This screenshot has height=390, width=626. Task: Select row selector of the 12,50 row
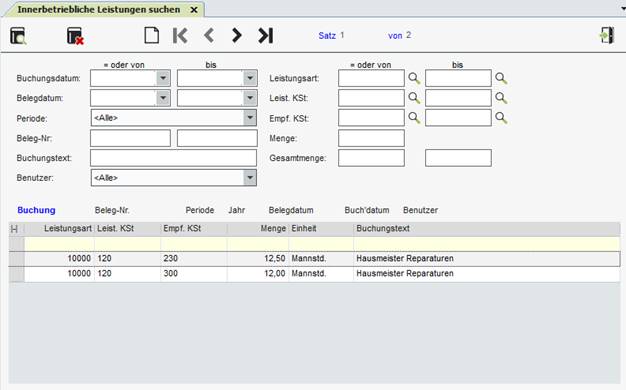pos(17,259)
